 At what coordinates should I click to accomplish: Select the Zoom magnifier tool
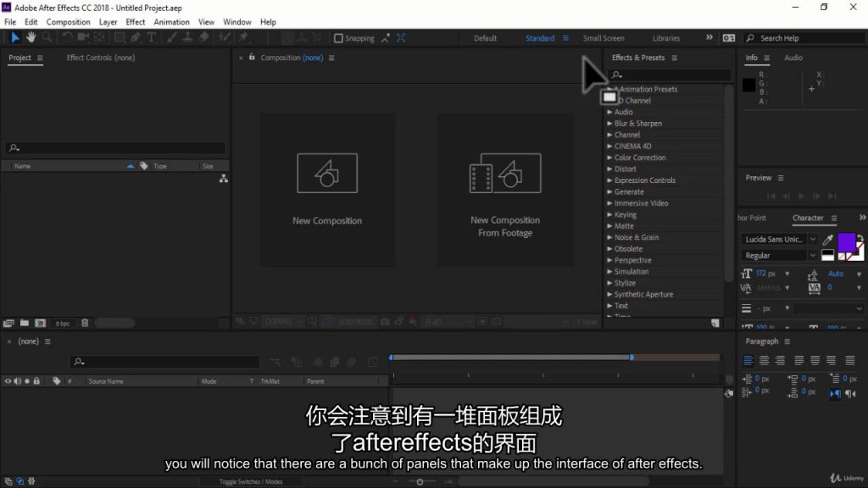[47, 37]
